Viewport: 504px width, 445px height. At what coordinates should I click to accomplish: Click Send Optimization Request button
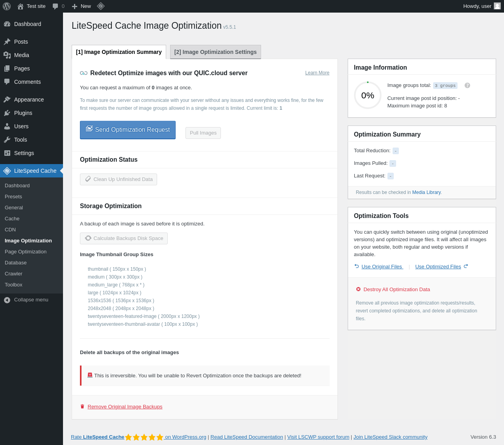point(128,130)
